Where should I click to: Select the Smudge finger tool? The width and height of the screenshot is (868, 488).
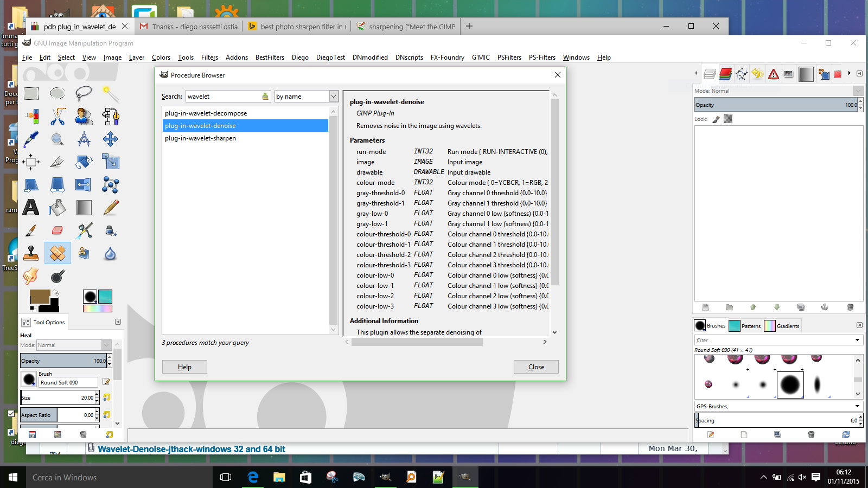click(31, 275)
